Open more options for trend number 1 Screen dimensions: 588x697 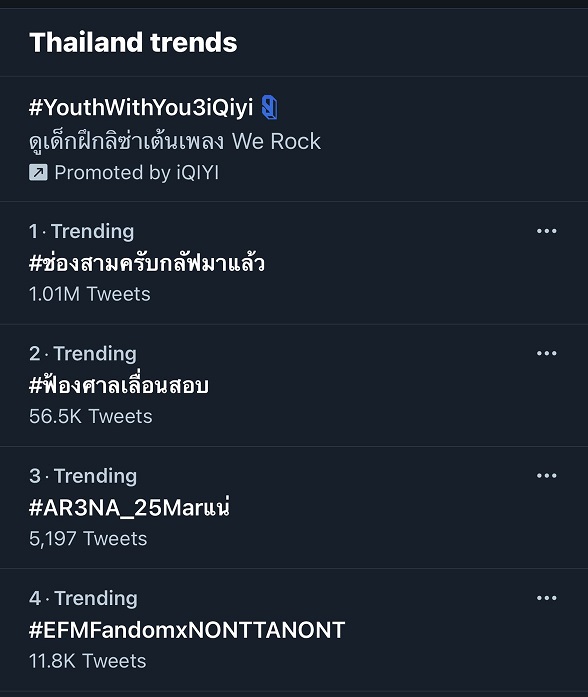(x=546, y=231)
